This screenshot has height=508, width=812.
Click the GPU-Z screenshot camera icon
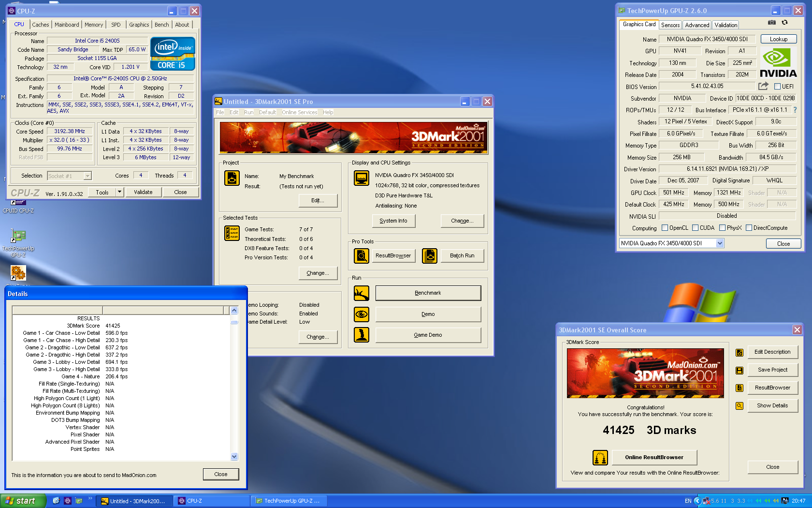(x=772, y=23)
